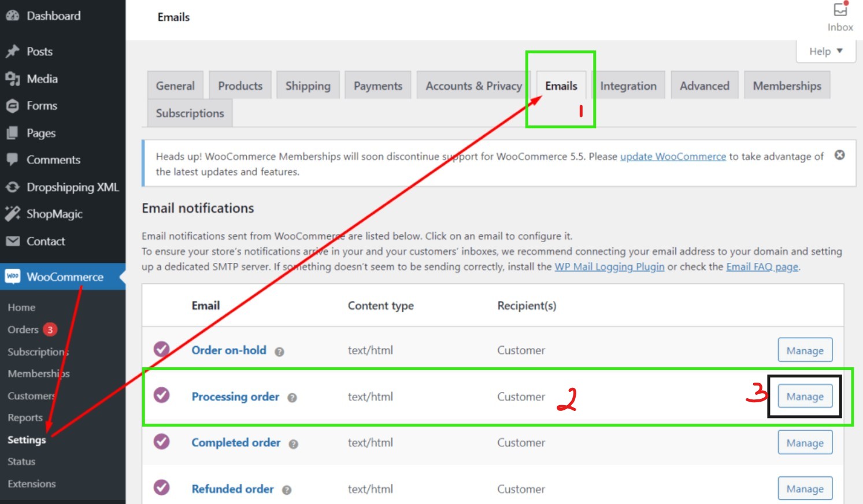The width and height of the screenshot is (863, 504).
Task: Click enabled checkmark for Order on-hold
Action: 161,349
